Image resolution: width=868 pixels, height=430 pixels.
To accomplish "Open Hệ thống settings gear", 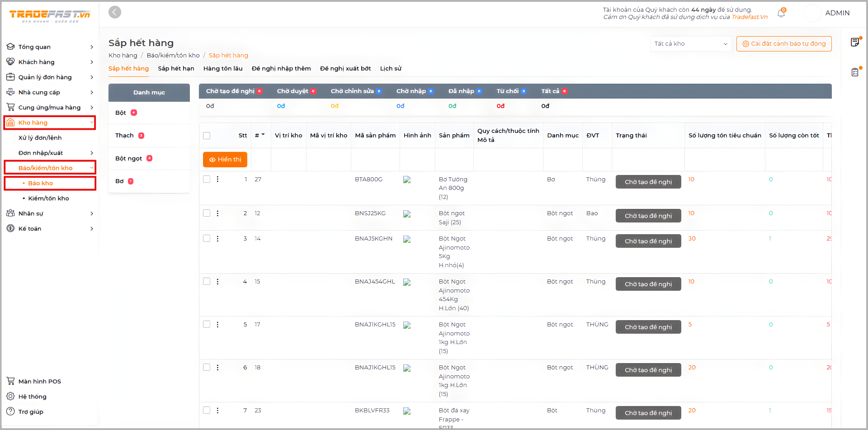I will pos(10,397).
